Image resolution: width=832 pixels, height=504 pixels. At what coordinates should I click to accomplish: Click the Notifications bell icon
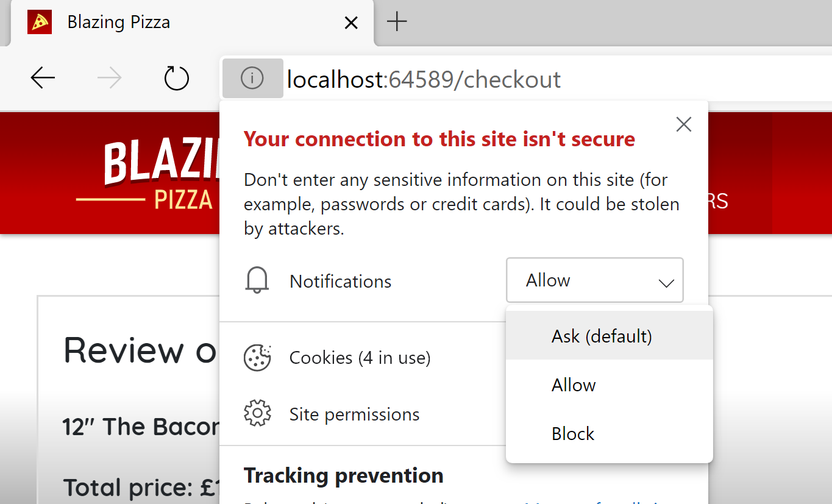click(x=257, y=280)
